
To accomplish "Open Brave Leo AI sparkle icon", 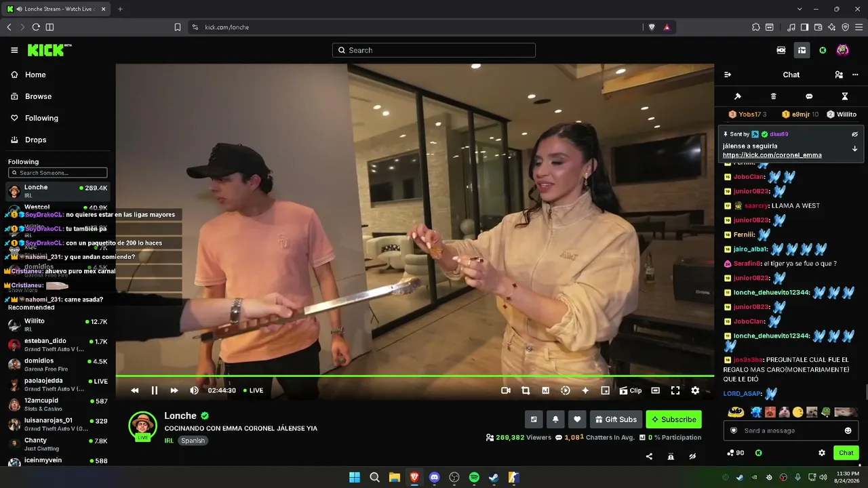I will click(x=832, y=27).
